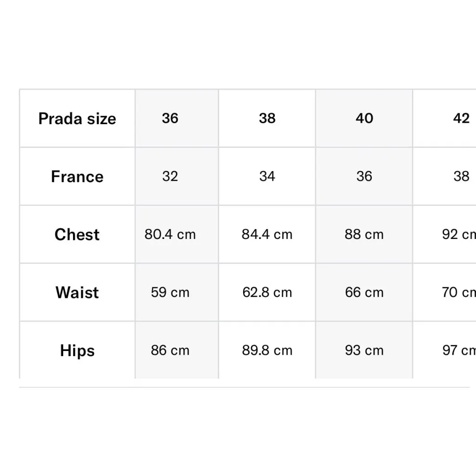476x476 pixels.
Task: Select the Waist row label
Action: pos(77,292)
